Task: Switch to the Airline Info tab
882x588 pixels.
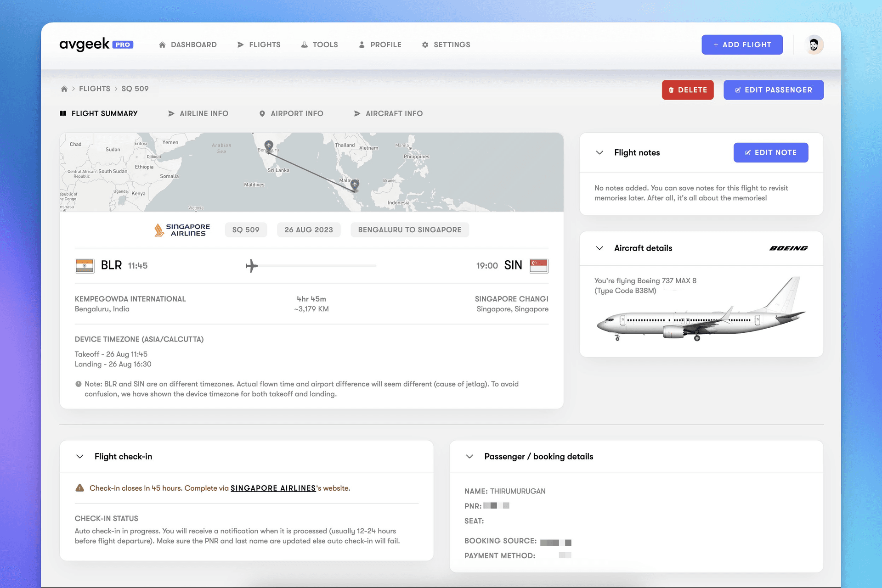Action: pos(198,113)
